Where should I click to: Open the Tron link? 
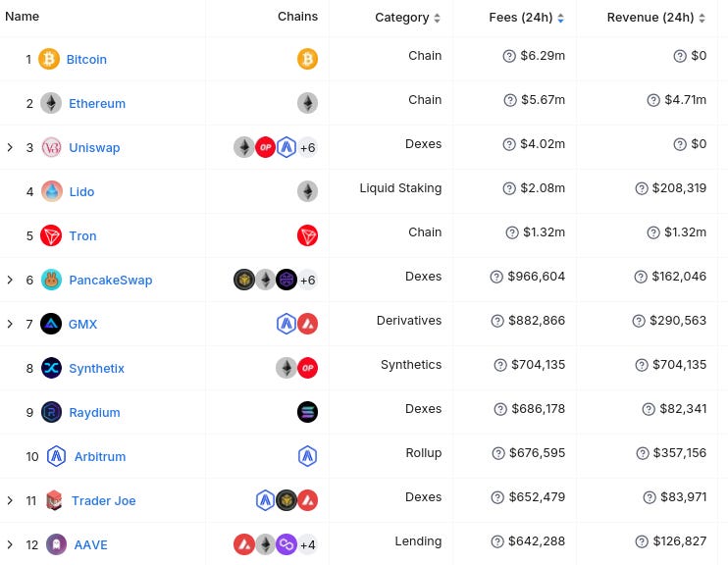[x=82, y=235]
